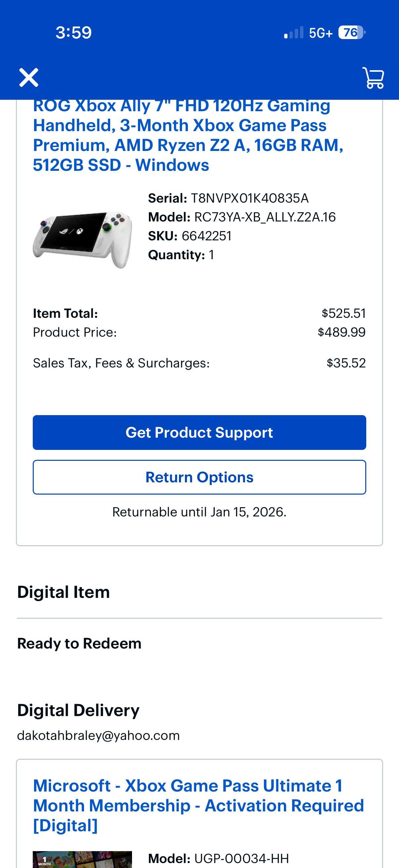This screenshot has width=399, height=868.
Task: Tap the Get Product Support button
Action: [x=199, y=432]
